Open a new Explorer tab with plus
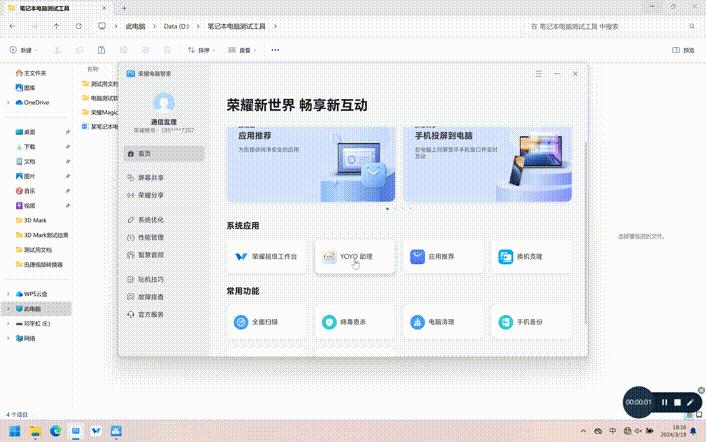The image size is (706, 442). pyautogui.click(x=124, y=8)
